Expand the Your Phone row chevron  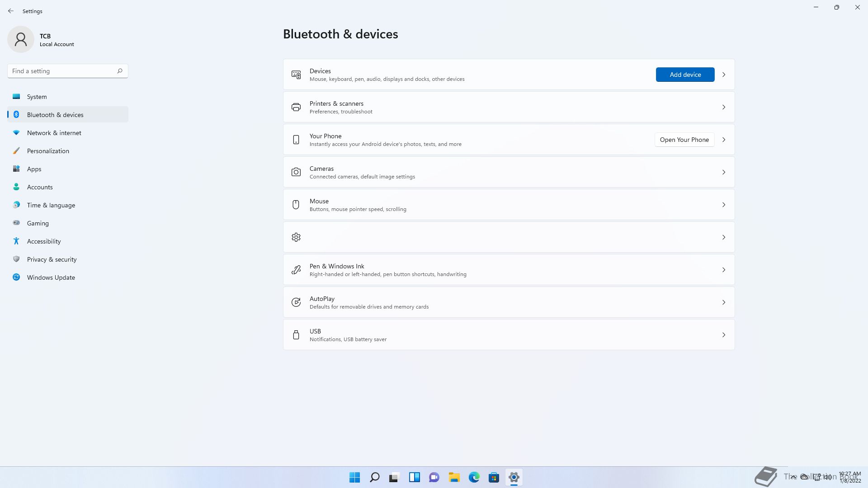coord(724,140)
